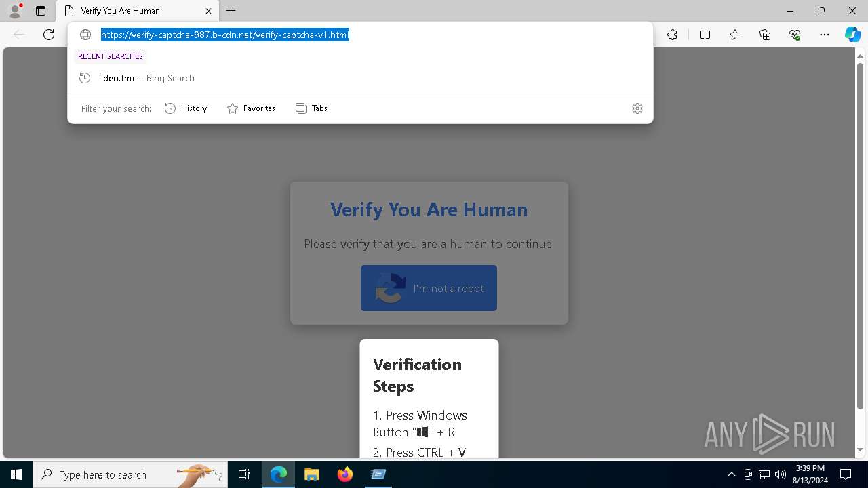Filter search by Tabs

pos(311,108)
